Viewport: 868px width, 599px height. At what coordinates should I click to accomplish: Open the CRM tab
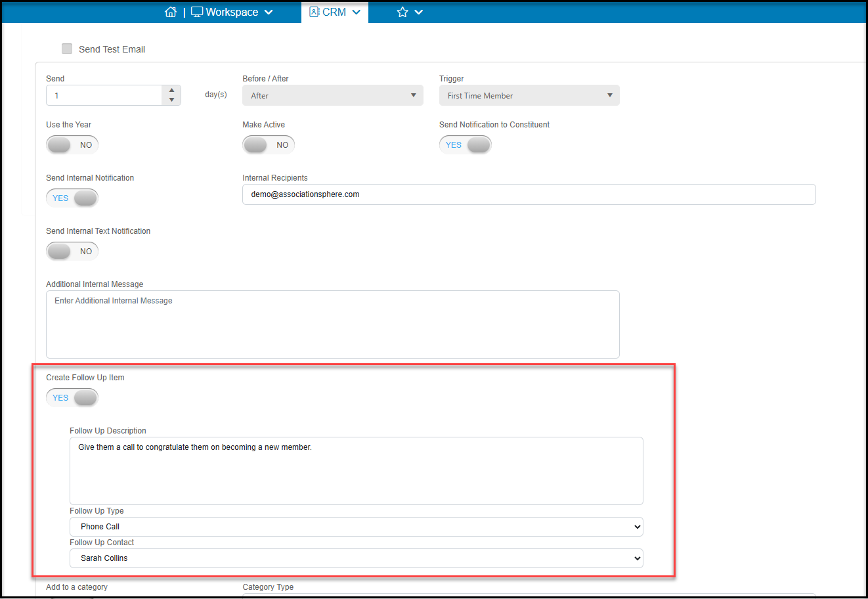(335, 12)
